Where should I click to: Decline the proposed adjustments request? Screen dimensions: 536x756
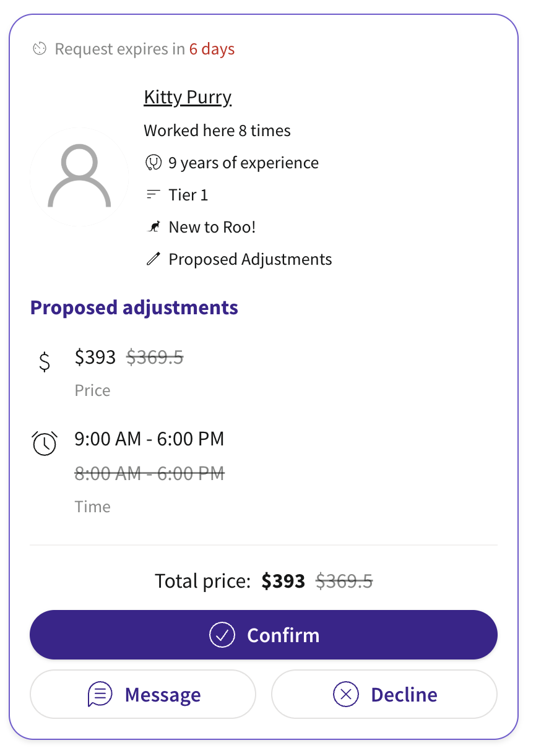click(384, 694)
